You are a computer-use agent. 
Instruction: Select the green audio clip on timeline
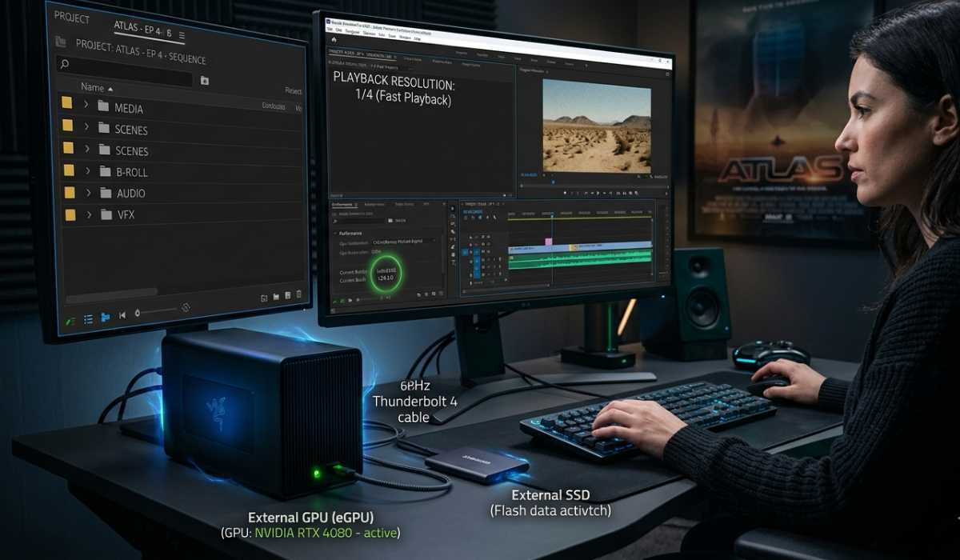click(x=579, y=260)
